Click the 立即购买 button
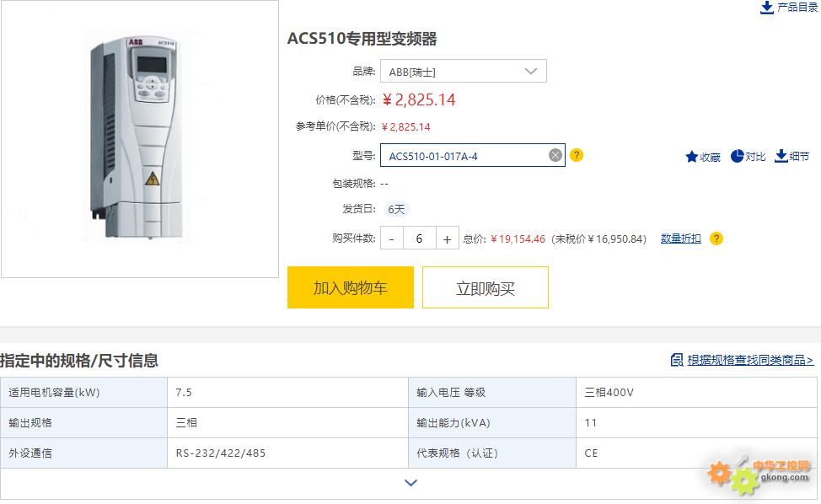821x504 pixels. click(486, 287)
